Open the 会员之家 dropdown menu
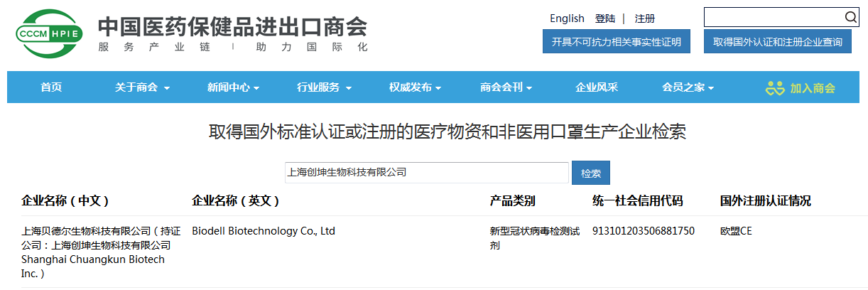This screenshot has width=868, height=290. (x=688, y=87)
